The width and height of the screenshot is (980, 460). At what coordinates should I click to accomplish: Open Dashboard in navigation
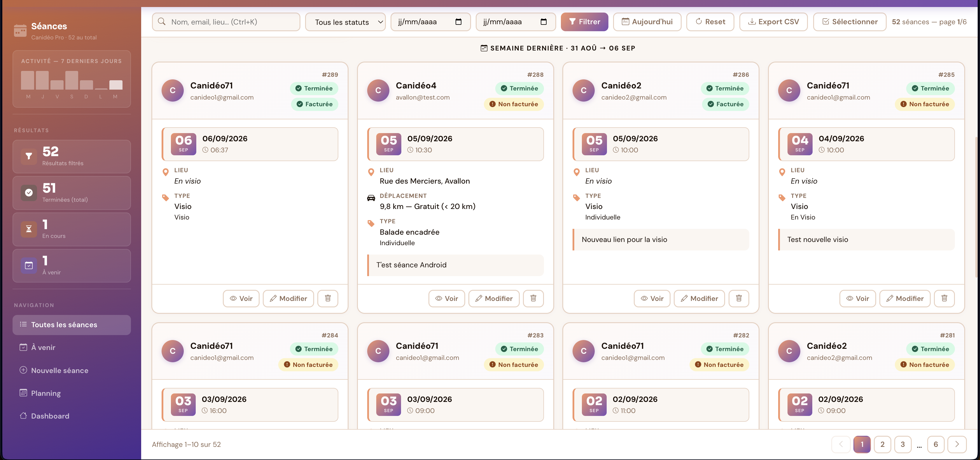point(71,416)
